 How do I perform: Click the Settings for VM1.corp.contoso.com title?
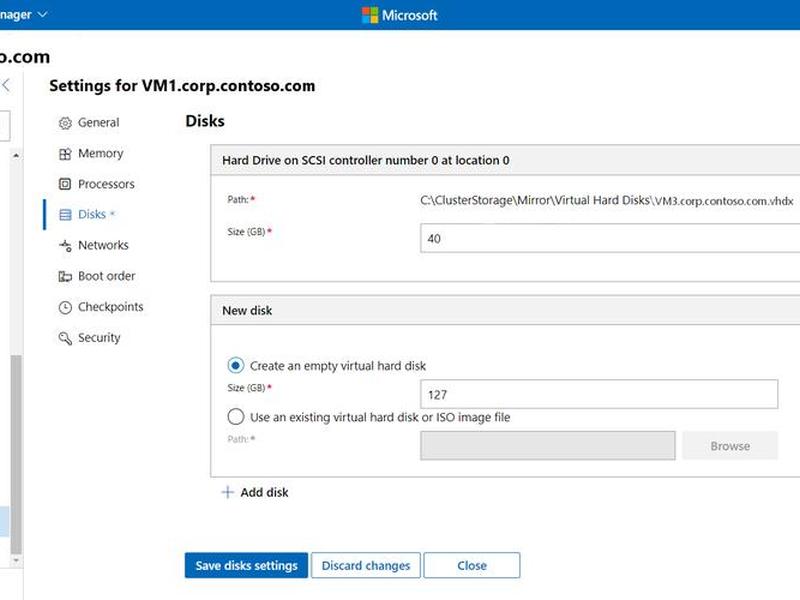click(182, 86)
